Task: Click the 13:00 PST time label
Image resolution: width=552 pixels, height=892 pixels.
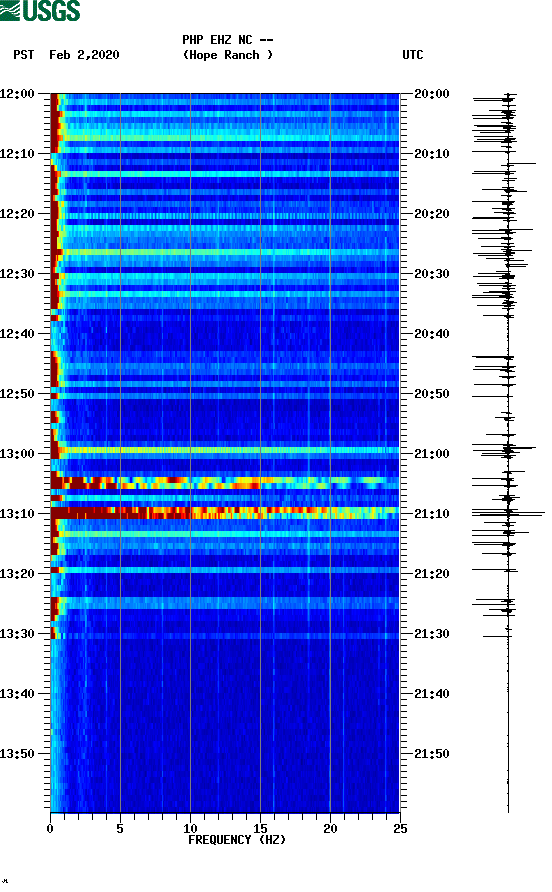Action: pyautogui.click(x=17, y=453)
